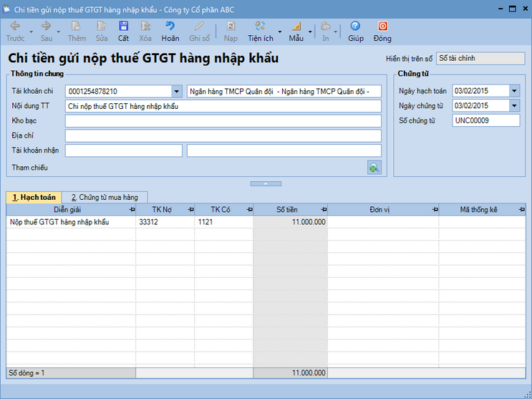Close the form with Đóng icon
This screenshot has height=399, width=532.
pos(383,27)
